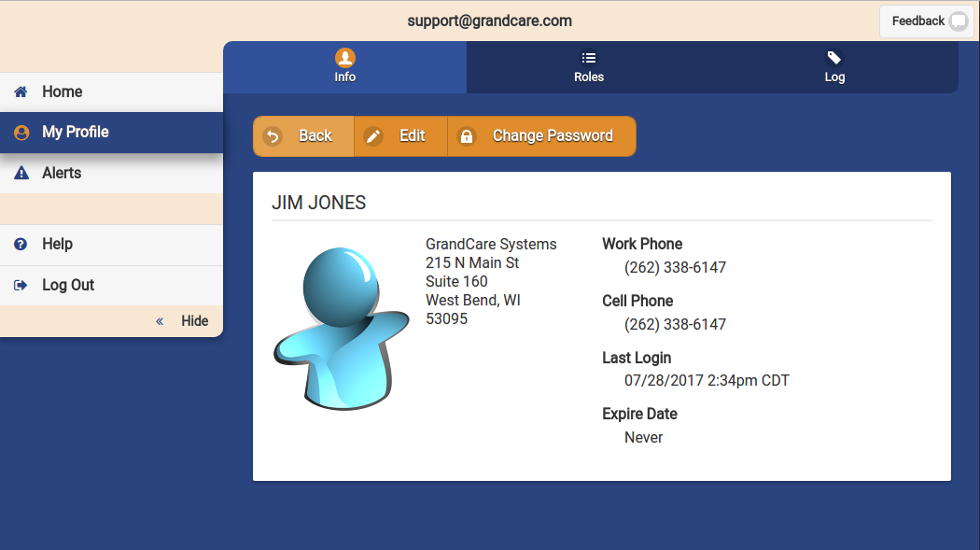
Task: Switch to the Roles tab
Action: pyautogui.click(x=589, y=67)
